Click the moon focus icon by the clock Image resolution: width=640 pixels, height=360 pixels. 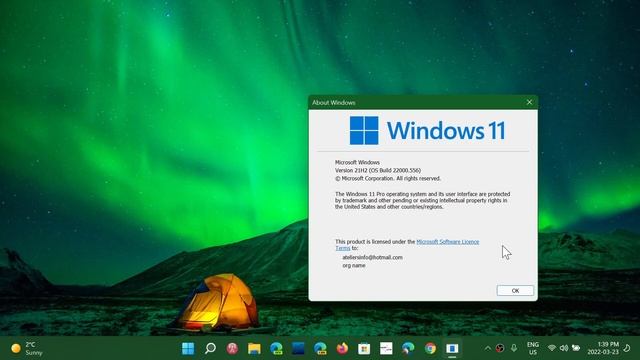[627, 348]
